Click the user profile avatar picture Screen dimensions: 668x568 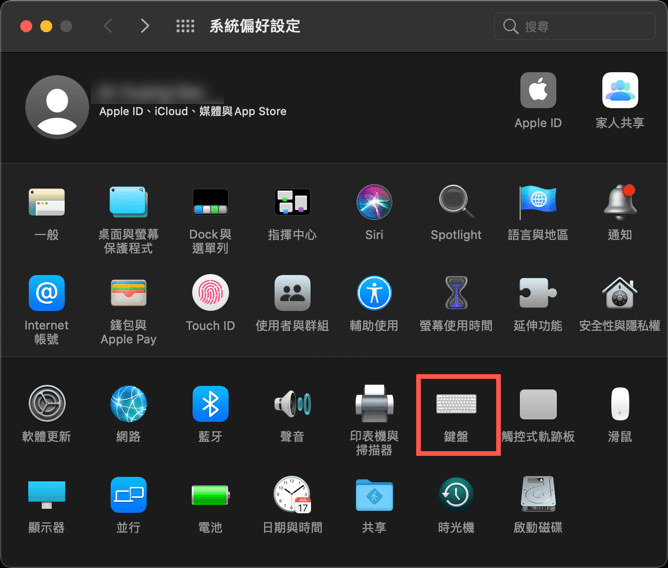[x=57, y=107]
